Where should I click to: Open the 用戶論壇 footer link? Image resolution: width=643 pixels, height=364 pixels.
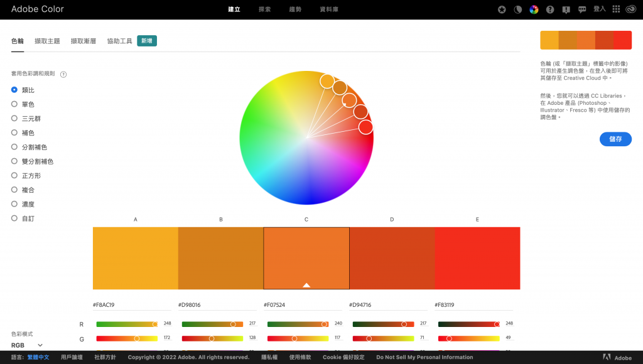coord(72,358)
